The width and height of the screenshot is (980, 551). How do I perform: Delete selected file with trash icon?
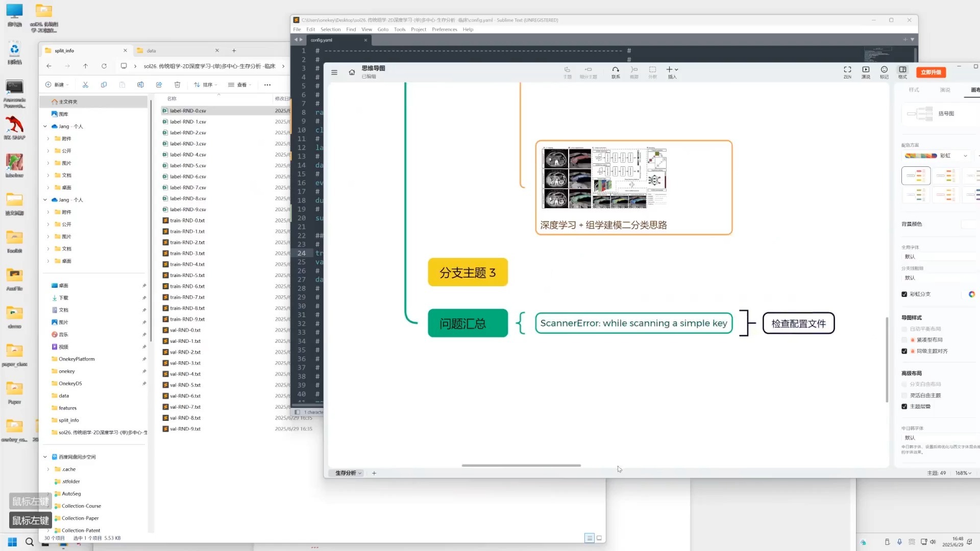click(177, 85)
